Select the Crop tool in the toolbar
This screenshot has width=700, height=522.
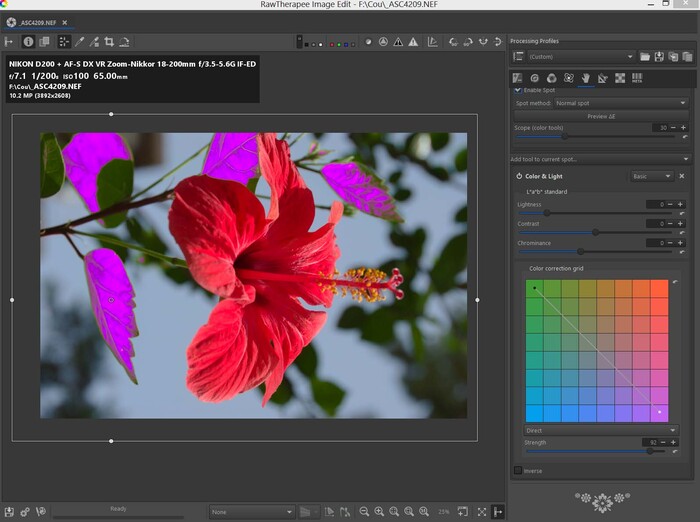coord(109,42)
